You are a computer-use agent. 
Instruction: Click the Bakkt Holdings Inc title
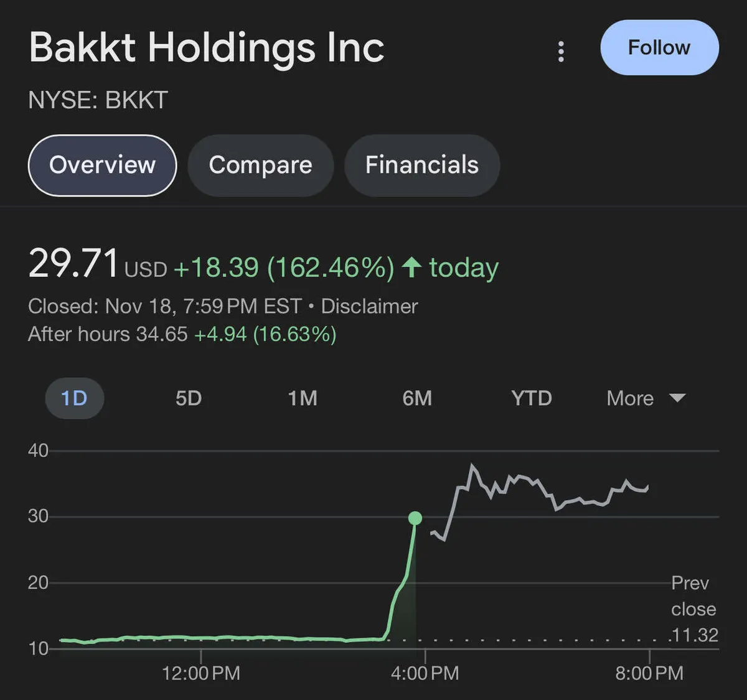(207, 48)
